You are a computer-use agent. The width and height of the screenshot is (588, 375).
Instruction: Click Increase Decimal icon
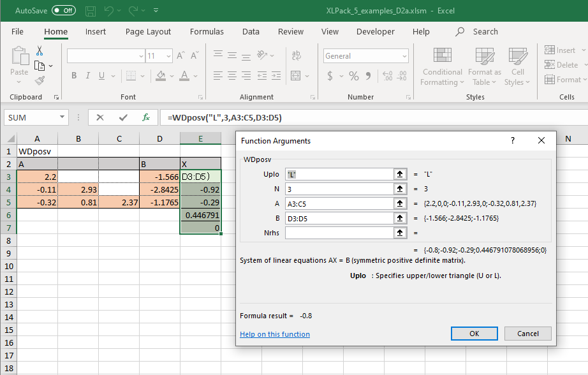pos(387,76)
